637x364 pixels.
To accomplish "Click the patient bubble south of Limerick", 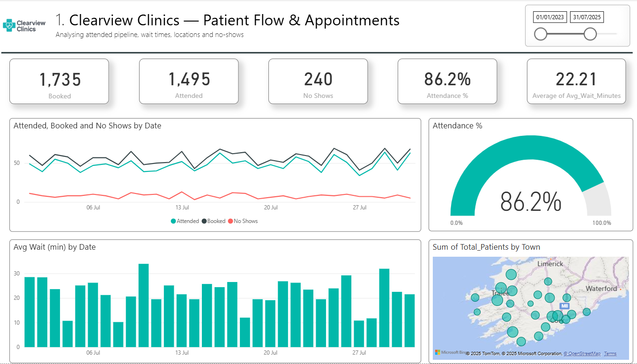I will [x=548, y=281].
